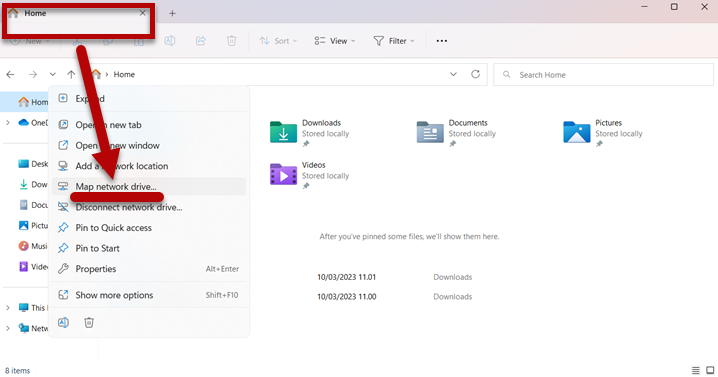The width and height of the screenshot is (718, 377).
Task: Open the Filter dropdown
Action: click(394, 41)
